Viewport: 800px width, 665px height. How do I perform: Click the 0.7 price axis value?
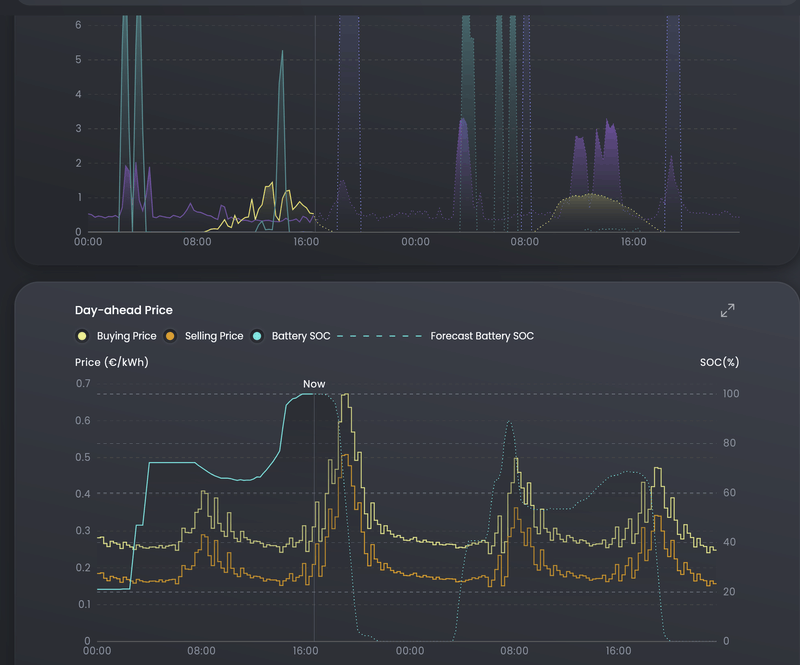(83, 383)
